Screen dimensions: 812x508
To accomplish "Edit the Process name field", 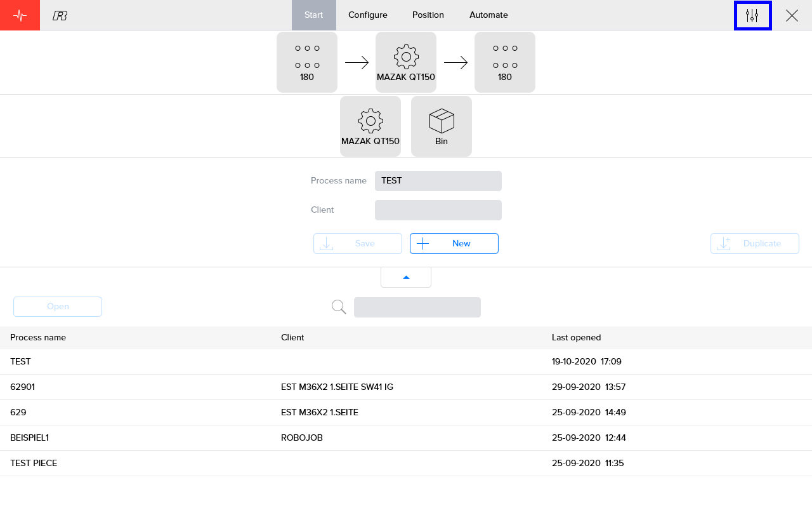I will point(438,181).
